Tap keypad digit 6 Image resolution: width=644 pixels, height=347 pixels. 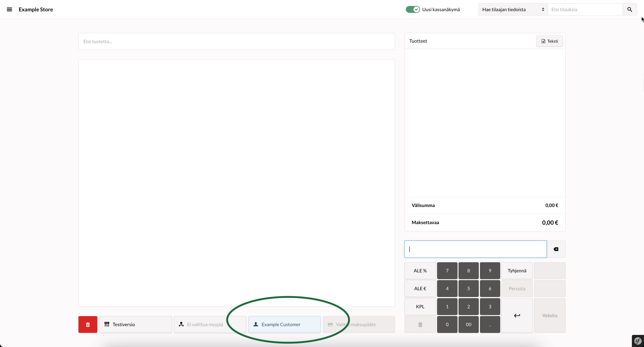click(490, 289)
